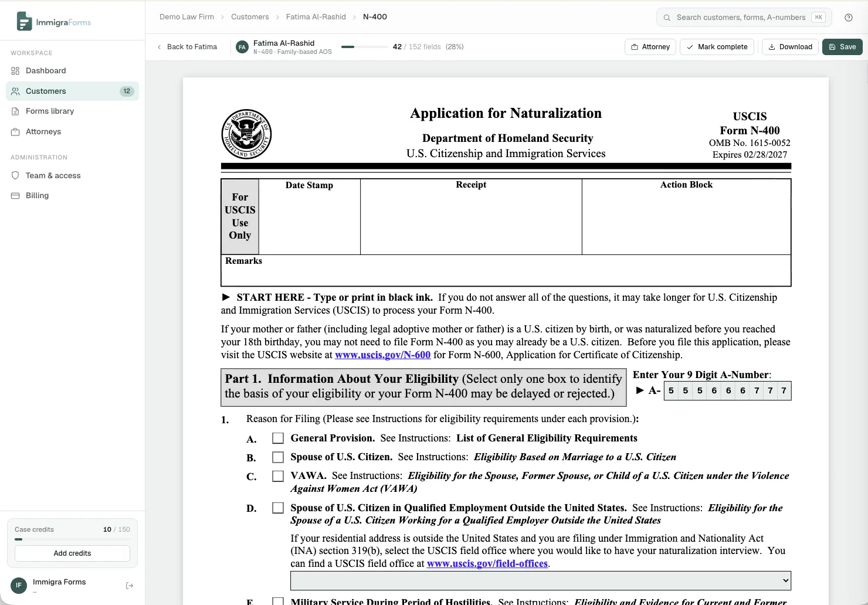
Task: Click Add credits button
Action: 72,553
